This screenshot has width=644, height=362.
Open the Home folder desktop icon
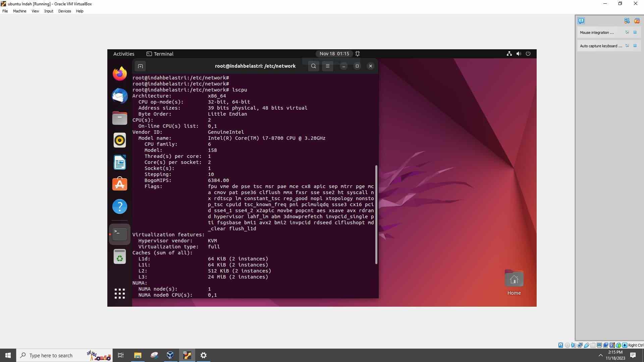point(514,283)
